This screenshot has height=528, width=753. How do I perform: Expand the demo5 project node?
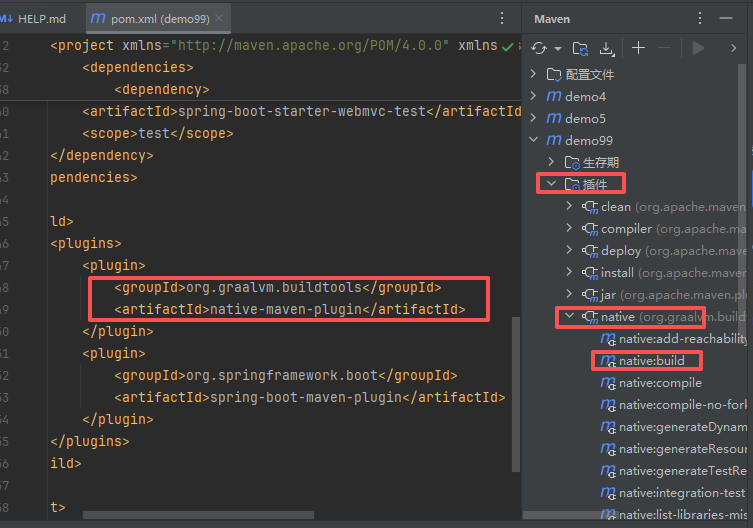point(533,118)
